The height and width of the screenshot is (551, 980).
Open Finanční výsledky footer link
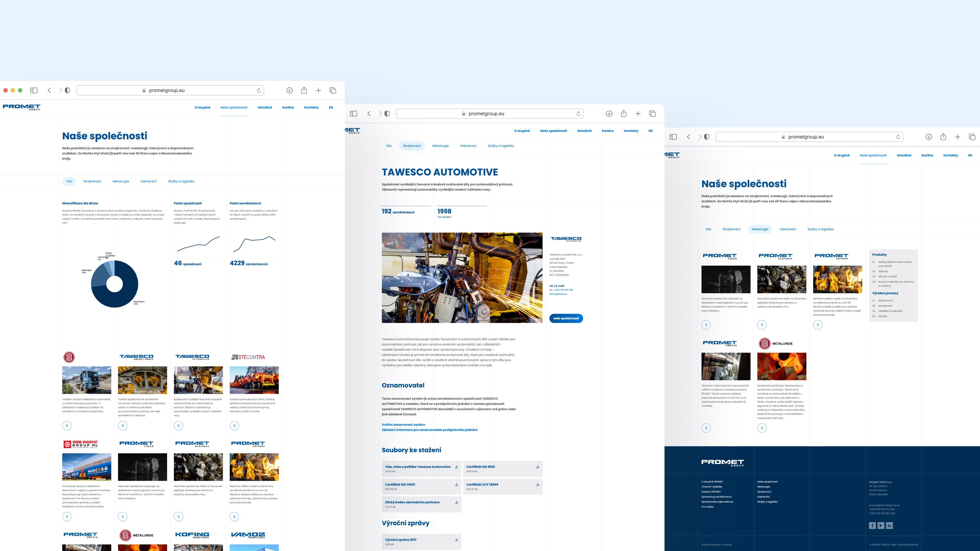tap(712, 487)
